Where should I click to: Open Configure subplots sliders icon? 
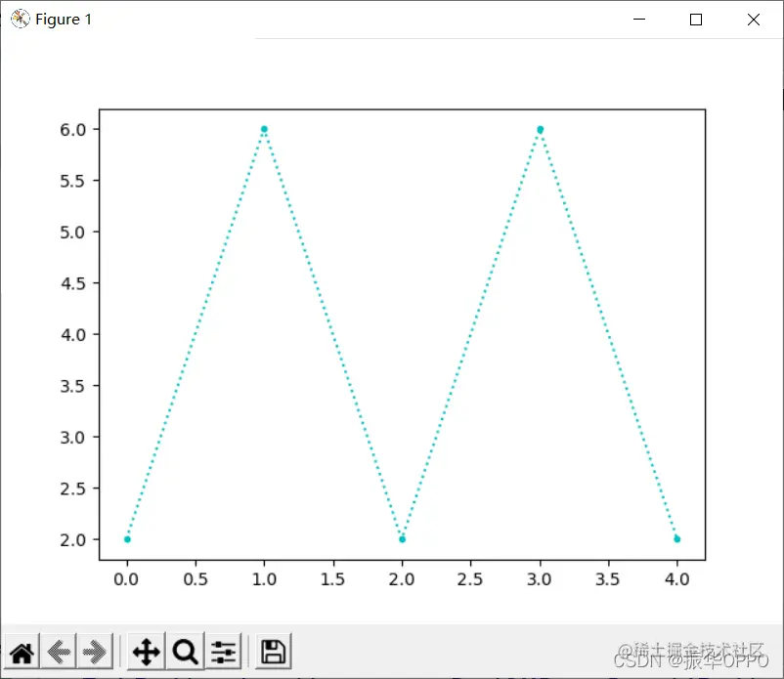click(x=223, y=652)
